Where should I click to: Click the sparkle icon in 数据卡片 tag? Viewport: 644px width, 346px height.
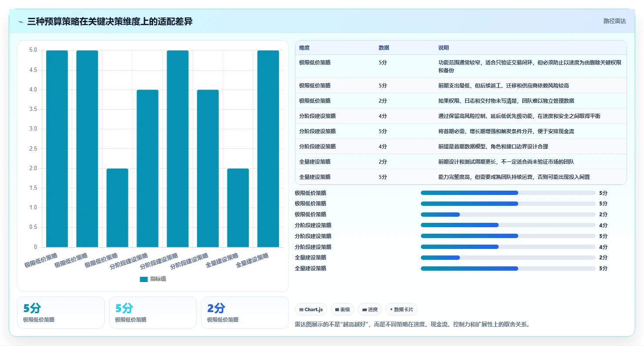(x=392, y=309)
